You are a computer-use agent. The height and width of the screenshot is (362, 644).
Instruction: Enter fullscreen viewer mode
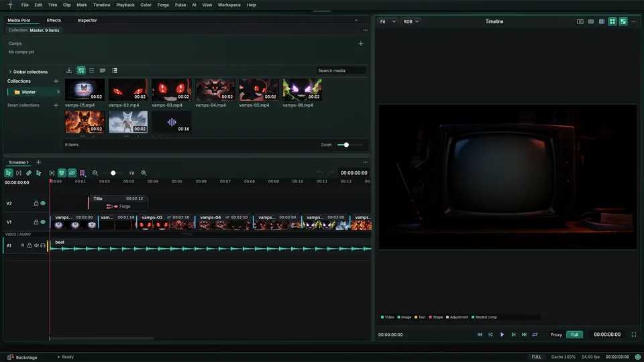tap(634, 335)
